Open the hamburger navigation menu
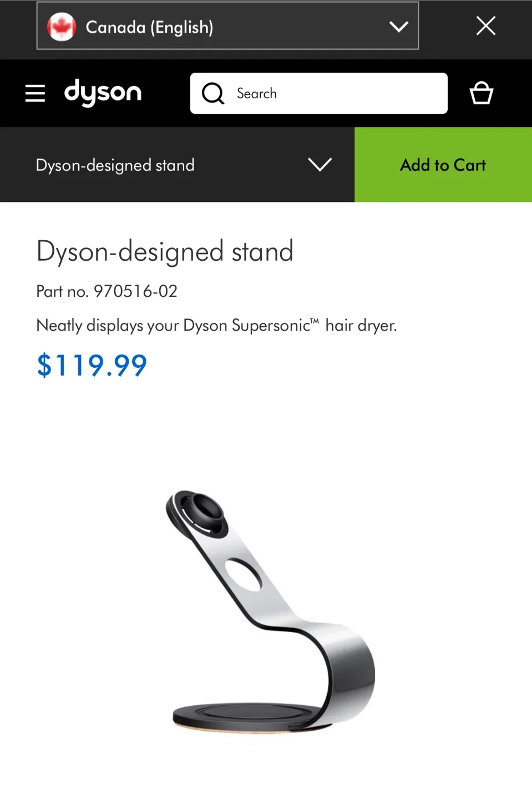 35,93
